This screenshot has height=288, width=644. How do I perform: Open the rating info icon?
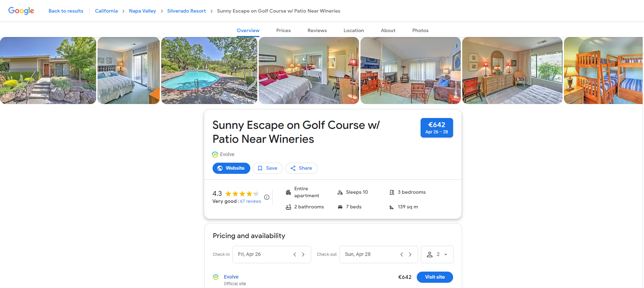267,197
